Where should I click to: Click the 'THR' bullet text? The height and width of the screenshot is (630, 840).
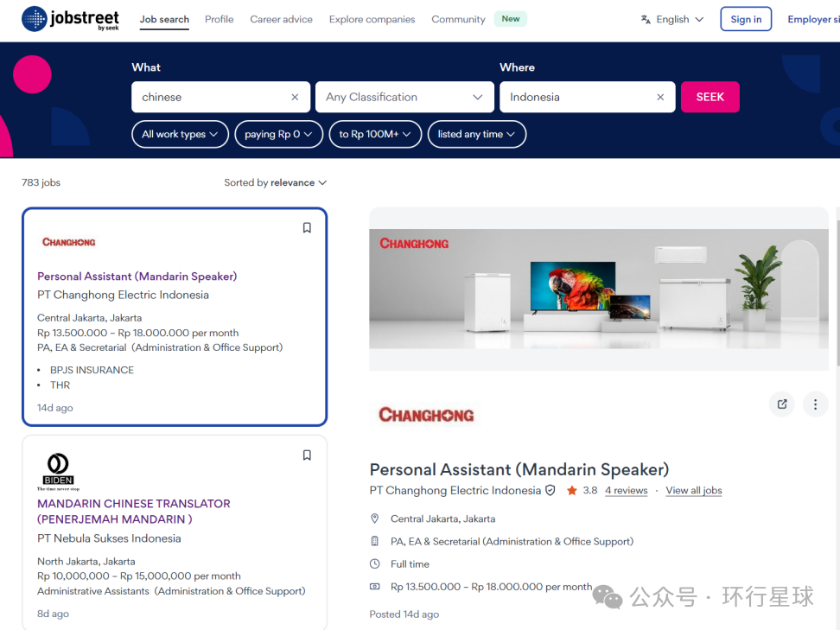coord(60,385)
